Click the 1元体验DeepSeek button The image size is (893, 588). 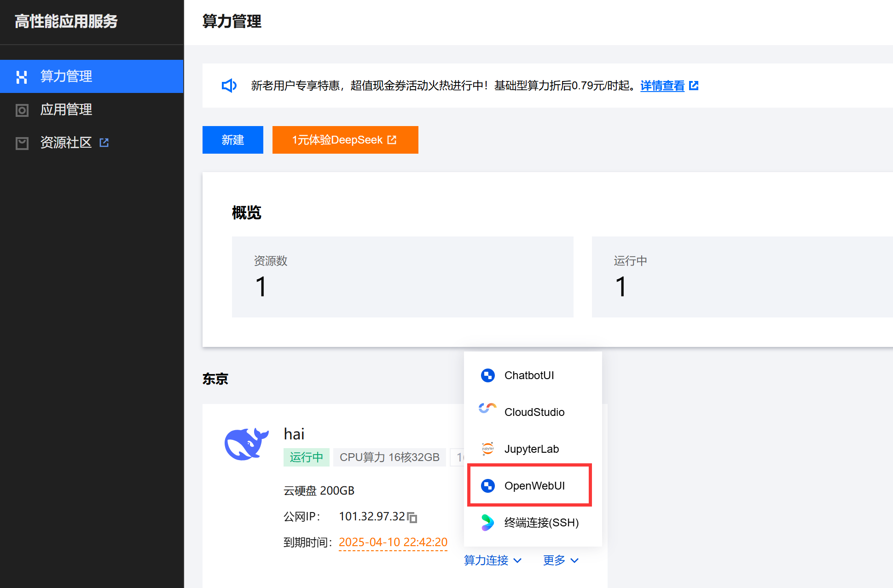coord(345,140)
